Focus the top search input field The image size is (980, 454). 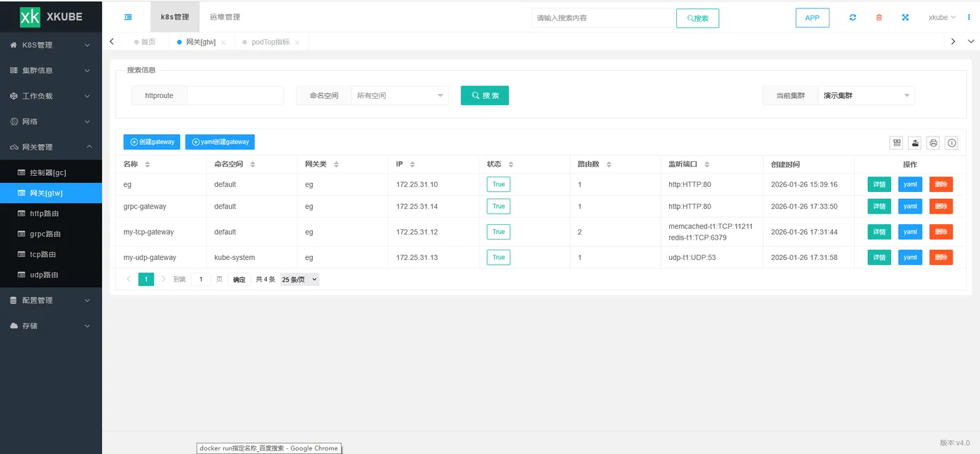pyautogui.click(x=602, y=18)
